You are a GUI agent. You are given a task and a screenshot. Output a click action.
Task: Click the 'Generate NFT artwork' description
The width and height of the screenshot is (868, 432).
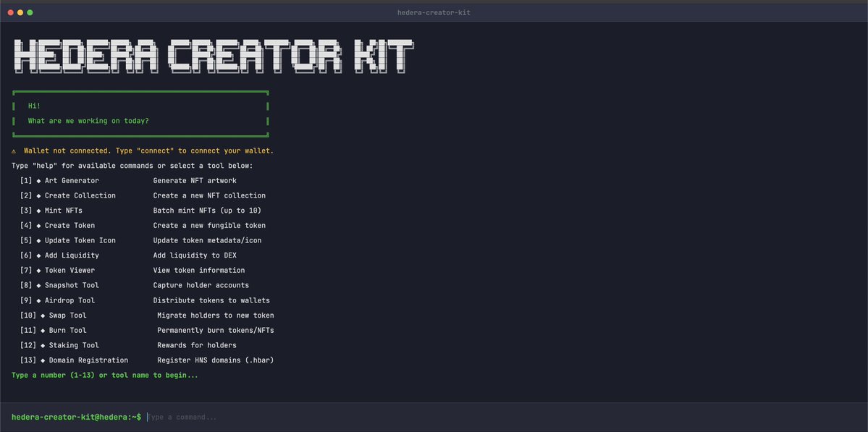195,180
